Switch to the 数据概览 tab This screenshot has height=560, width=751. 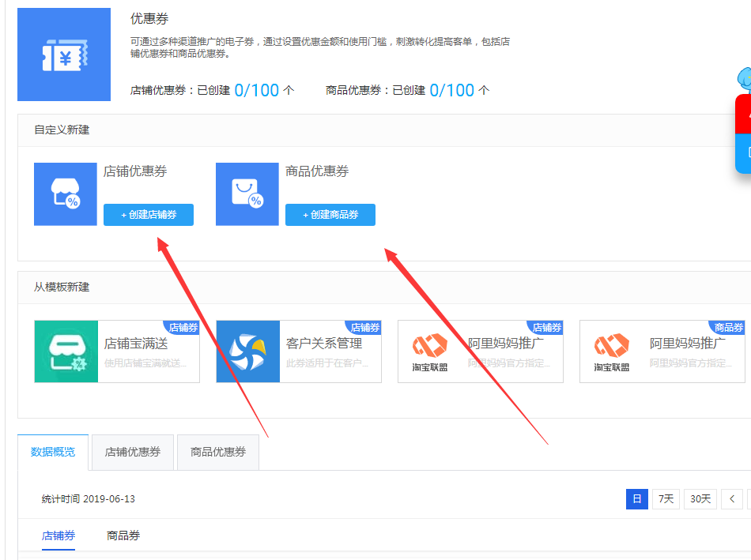(x=53, y=453)
